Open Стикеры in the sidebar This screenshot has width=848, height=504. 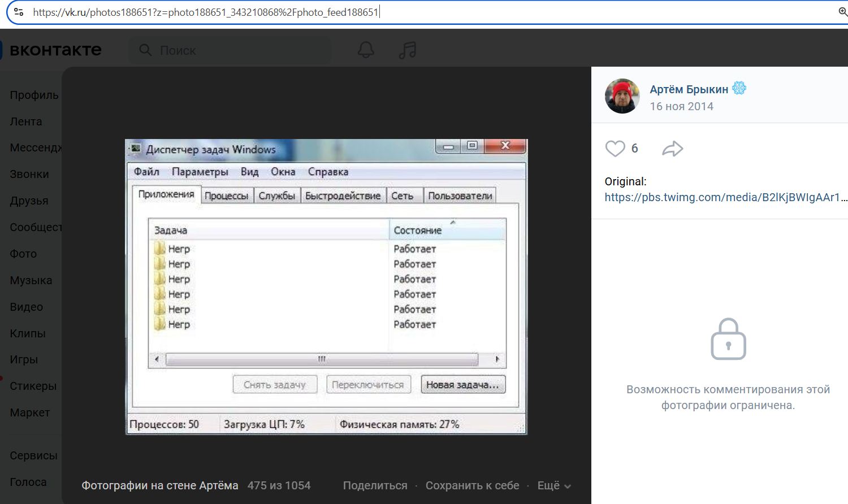[33, 386]
